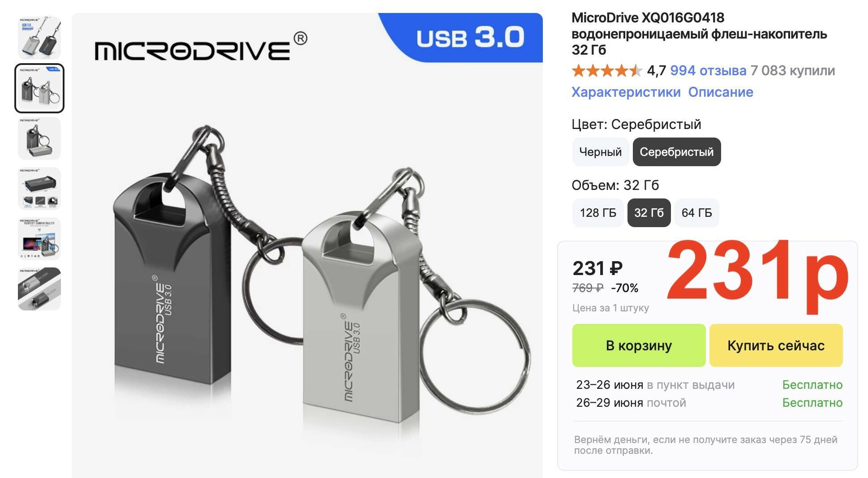Open first thumbnail with two flash drives
Viewport: 868px width, 478px height.
pyautogui.click(x=39, y=38)
